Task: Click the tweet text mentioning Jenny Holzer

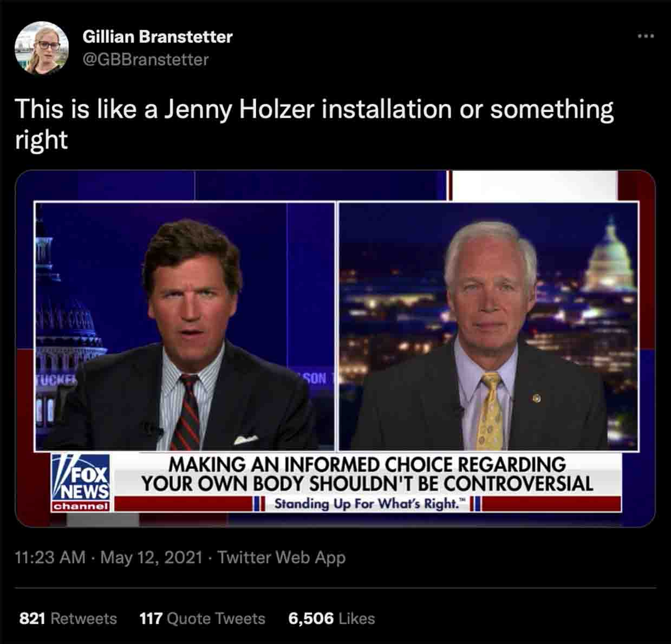Action: coord(314,124)
